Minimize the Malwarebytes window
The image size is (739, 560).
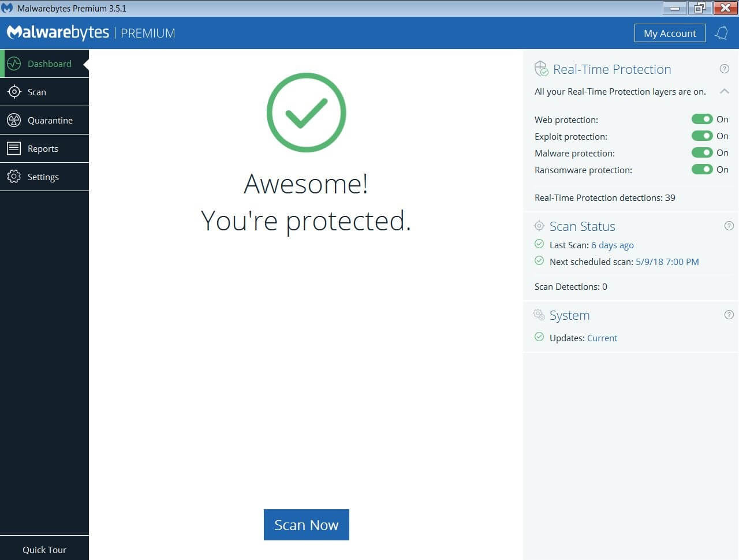pyautogui.click(x=674, y=8)
